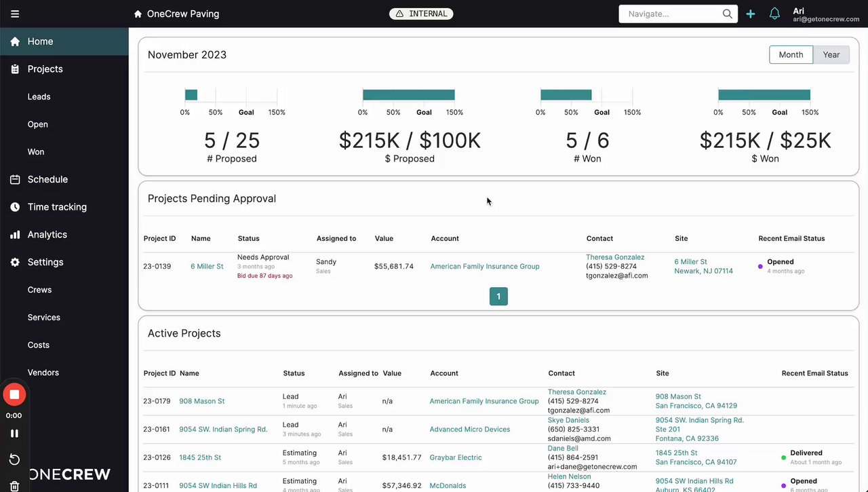Click the Needs Approval status
The height and width of the screenshot is (492, 868).
coord(263,257)
